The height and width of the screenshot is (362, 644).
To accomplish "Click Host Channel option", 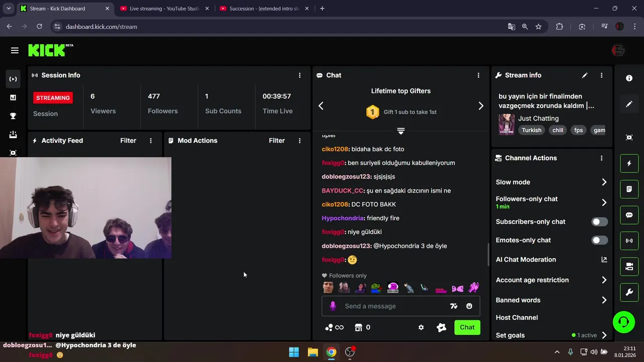I will click(517, 318).
